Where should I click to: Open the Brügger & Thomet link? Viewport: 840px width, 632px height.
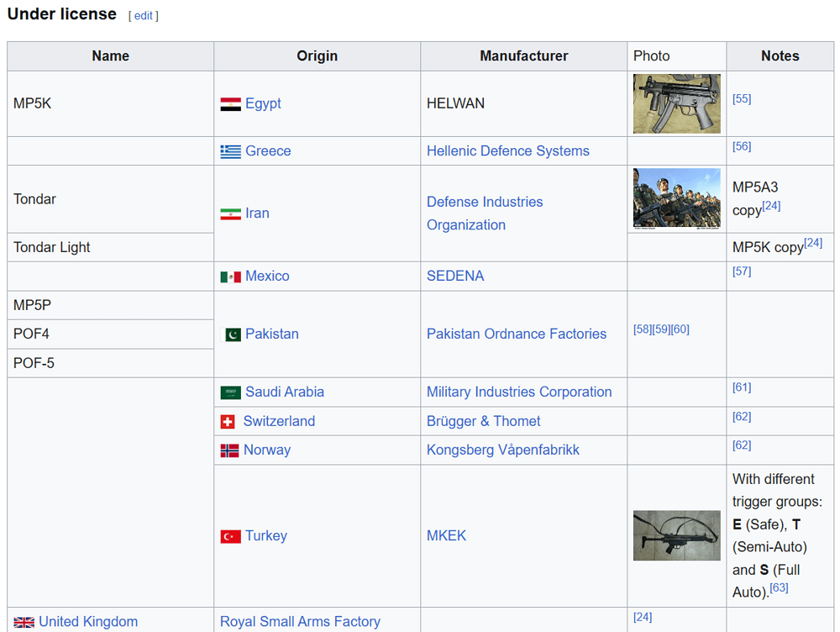[x=483, y=421]
